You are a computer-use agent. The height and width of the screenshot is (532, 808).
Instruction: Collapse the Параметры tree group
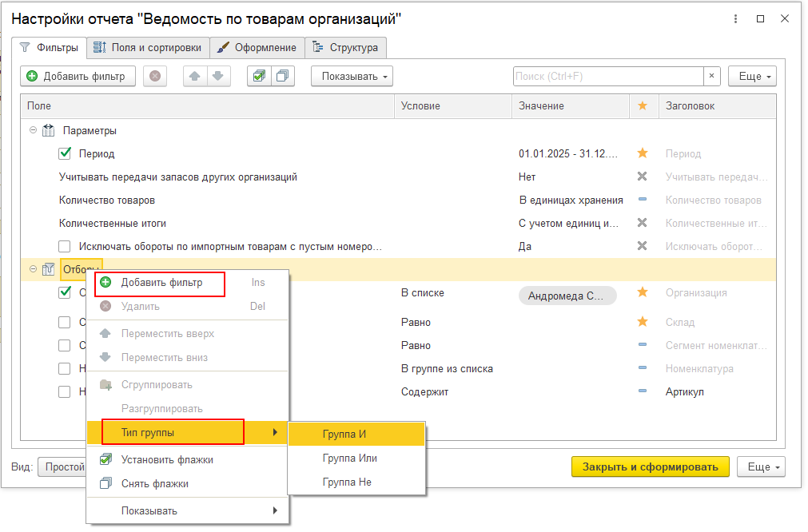pos(33,130)
